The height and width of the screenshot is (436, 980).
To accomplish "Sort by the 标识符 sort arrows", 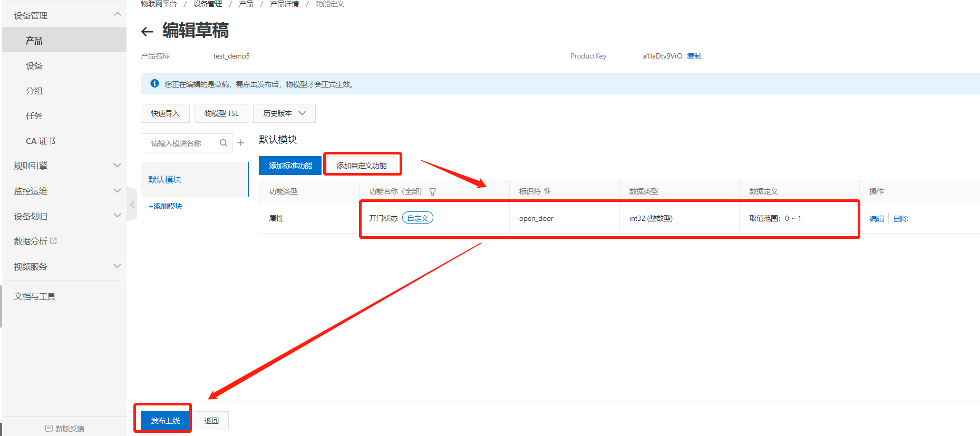I will point(547,191).
